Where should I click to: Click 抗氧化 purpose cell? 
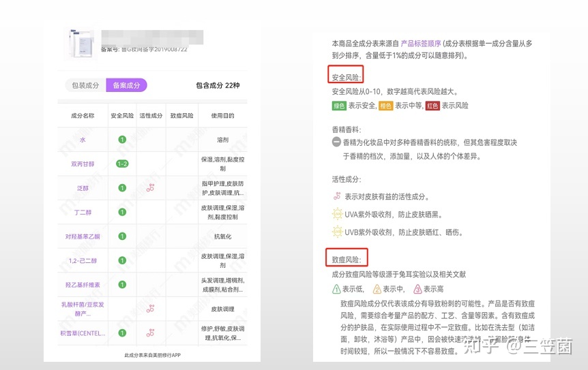click(x=223, y=236)
